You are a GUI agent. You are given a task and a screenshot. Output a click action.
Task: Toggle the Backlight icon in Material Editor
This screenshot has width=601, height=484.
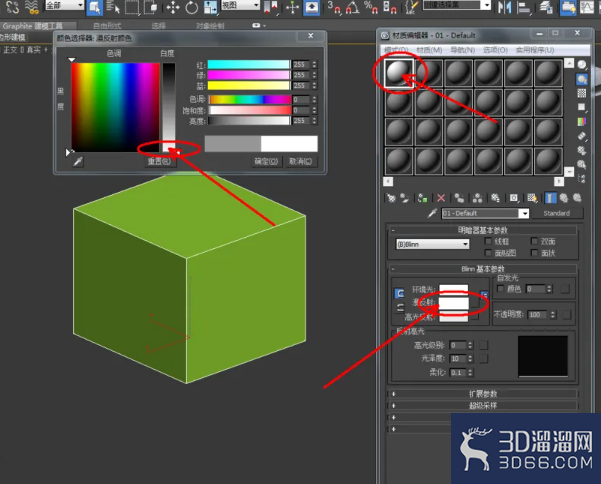click(x=582, y=79)
